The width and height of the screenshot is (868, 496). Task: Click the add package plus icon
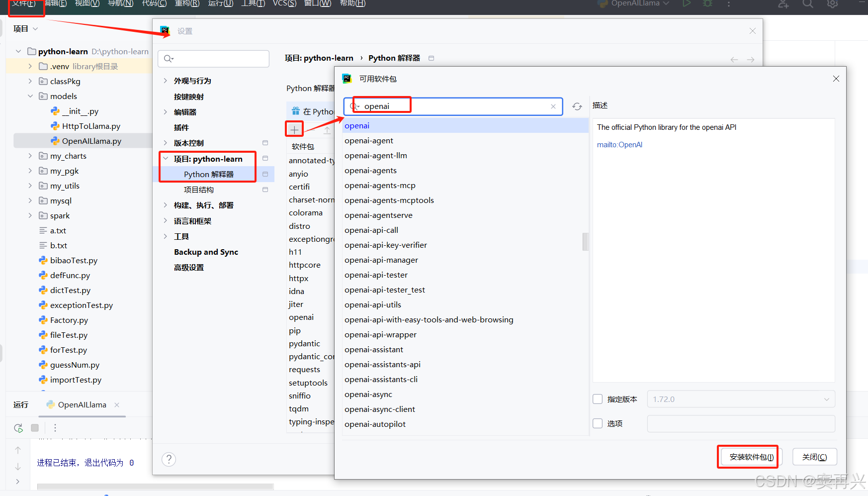[x=294, y=130]
